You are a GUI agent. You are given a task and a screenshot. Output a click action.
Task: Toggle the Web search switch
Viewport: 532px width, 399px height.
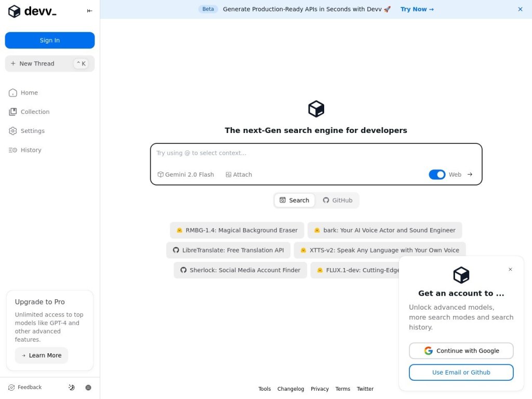click(x=437, y=175)
